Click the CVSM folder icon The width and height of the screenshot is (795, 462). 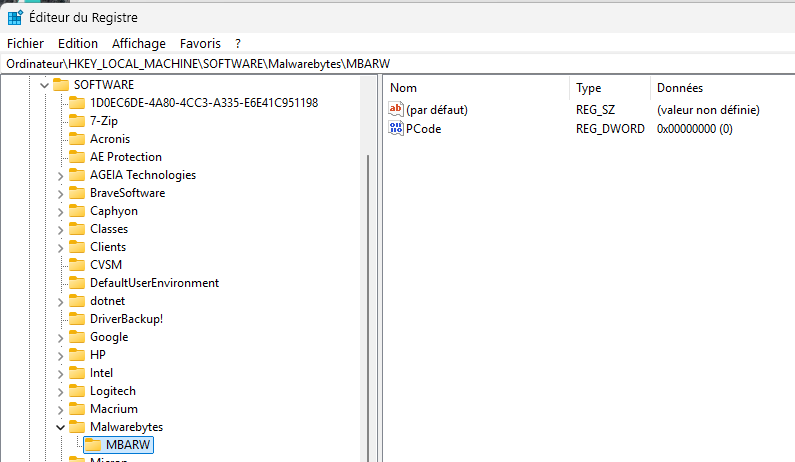[77, 265]
